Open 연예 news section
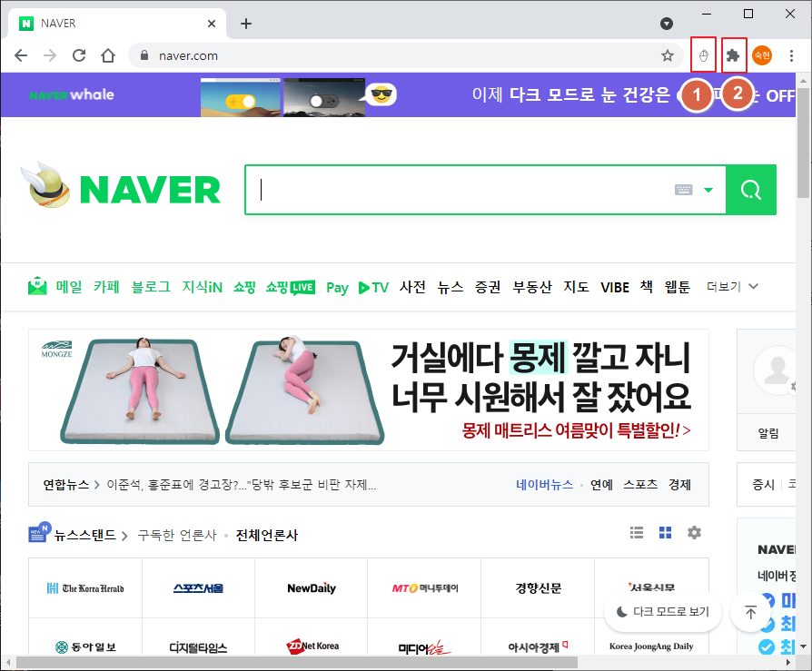This screenshot has width=812, height=671. tap(601, 485)
